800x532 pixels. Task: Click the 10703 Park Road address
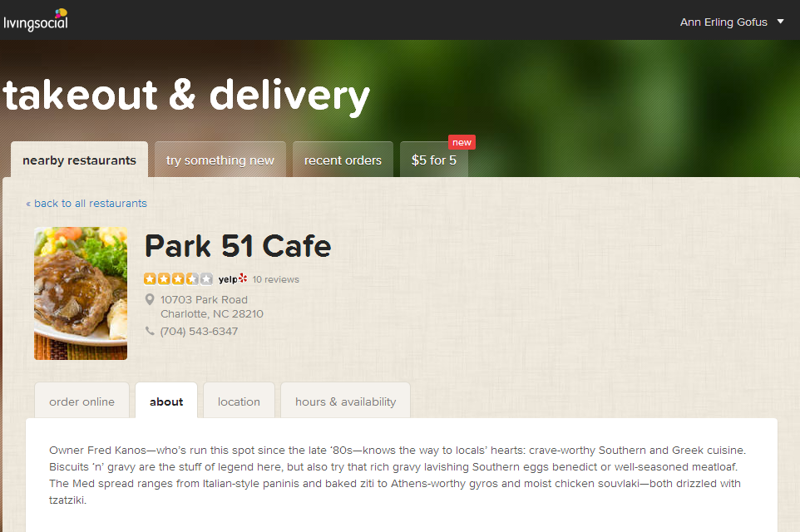(204, 299)
